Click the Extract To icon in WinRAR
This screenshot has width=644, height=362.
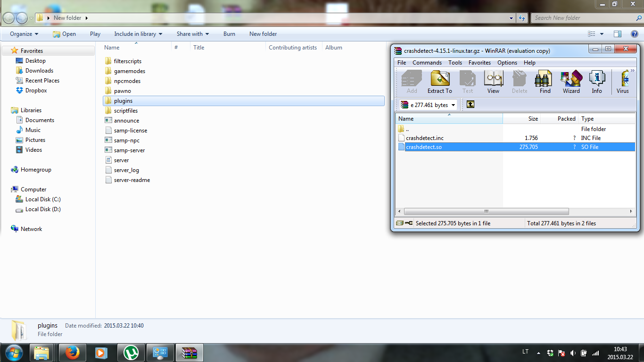tap(439, 82)
